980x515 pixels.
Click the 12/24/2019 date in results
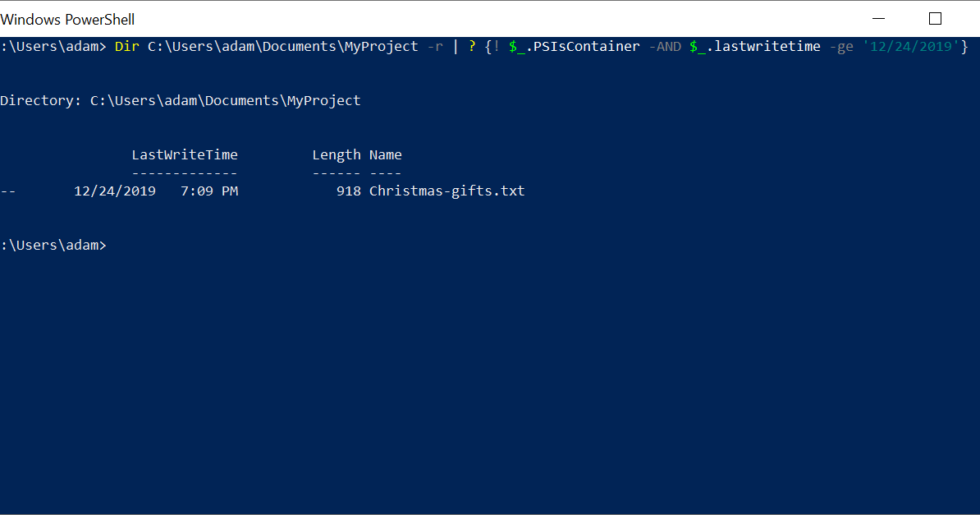[115, 191]
